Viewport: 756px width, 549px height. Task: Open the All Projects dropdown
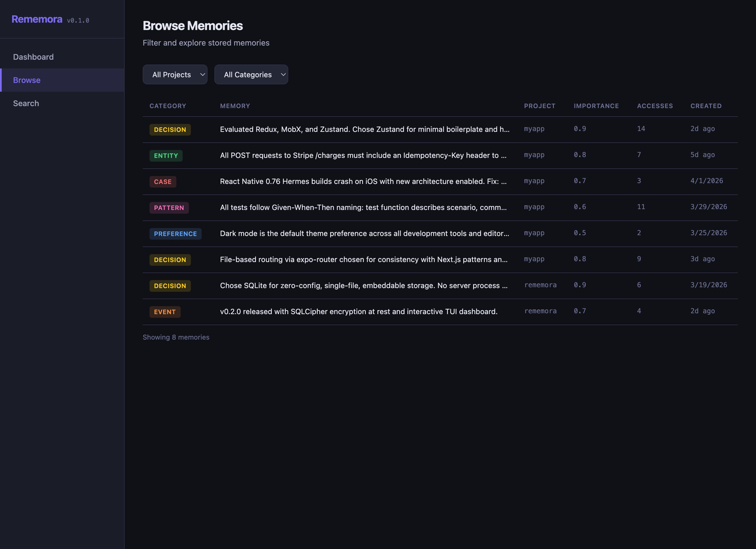point(175,74)
